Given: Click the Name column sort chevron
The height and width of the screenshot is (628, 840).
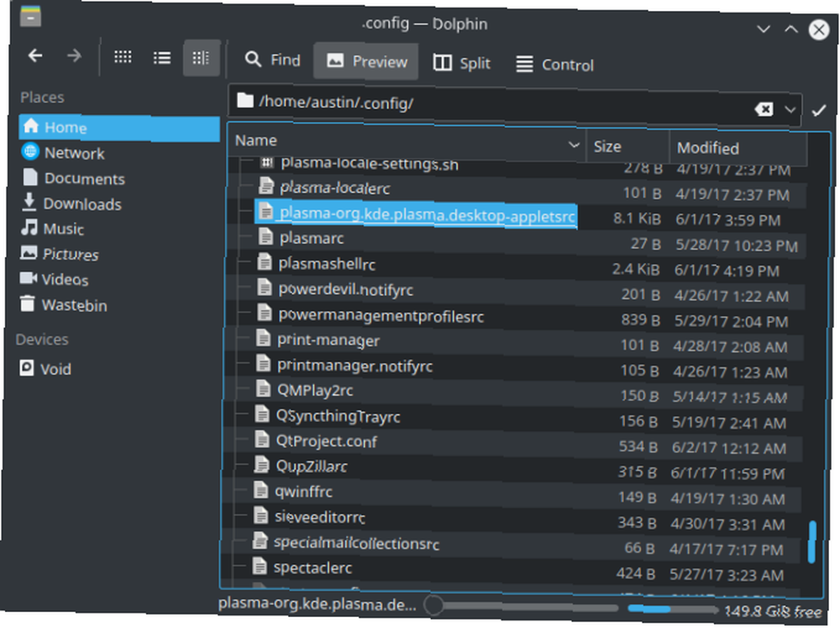Looking at the screenshot, I should 574,145.
